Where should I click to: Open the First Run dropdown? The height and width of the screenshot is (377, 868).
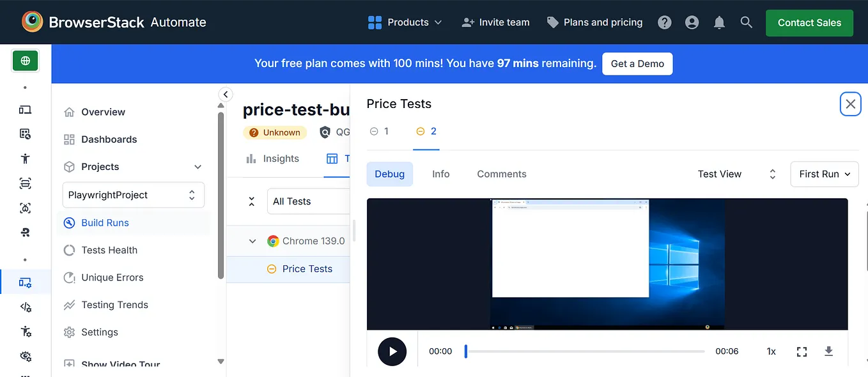point(824,174)
